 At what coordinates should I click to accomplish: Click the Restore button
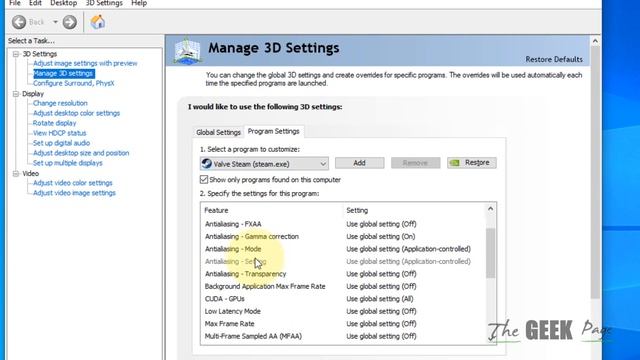(471, 163)
